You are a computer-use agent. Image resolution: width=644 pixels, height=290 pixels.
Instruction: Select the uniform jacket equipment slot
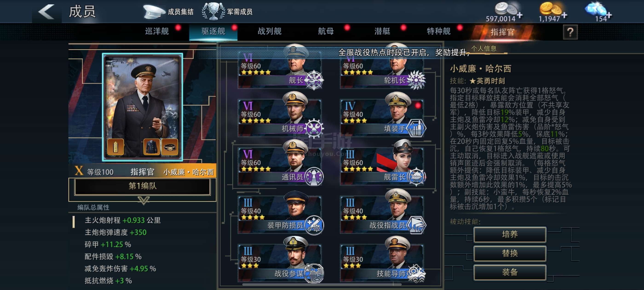(x=152, y=147)
